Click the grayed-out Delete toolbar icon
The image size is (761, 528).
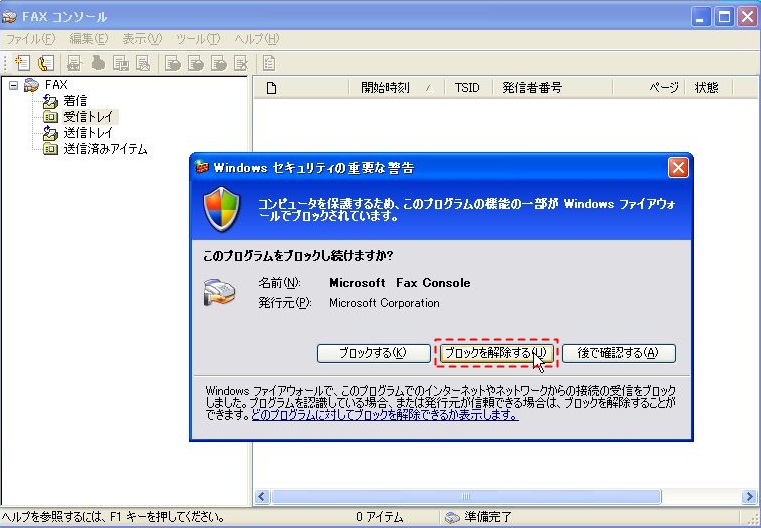click(241, 63)
